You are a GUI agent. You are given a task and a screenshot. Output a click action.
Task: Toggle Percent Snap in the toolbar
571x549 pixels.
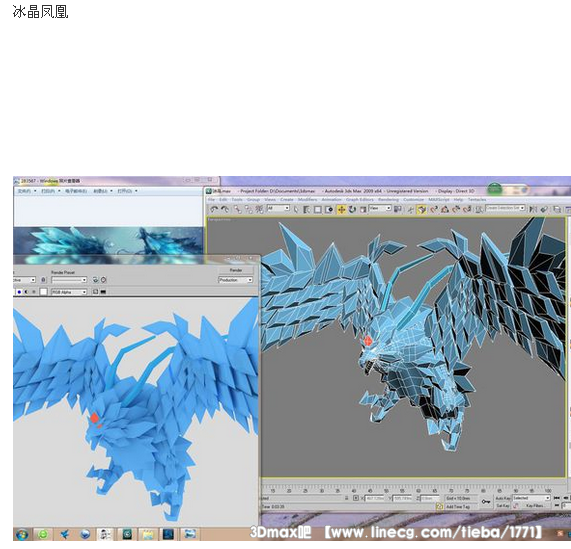click(x=456, y=209)
